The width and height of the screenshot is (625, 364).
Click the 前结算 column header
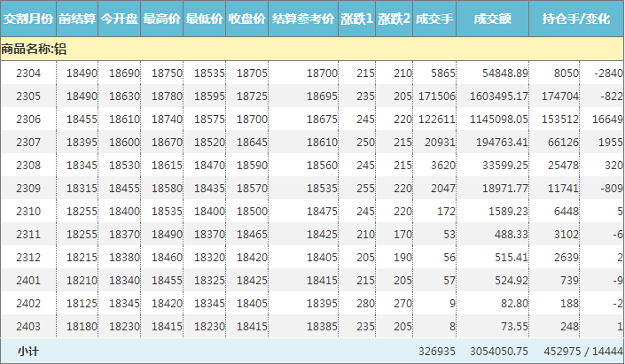[x=78, y=19]
